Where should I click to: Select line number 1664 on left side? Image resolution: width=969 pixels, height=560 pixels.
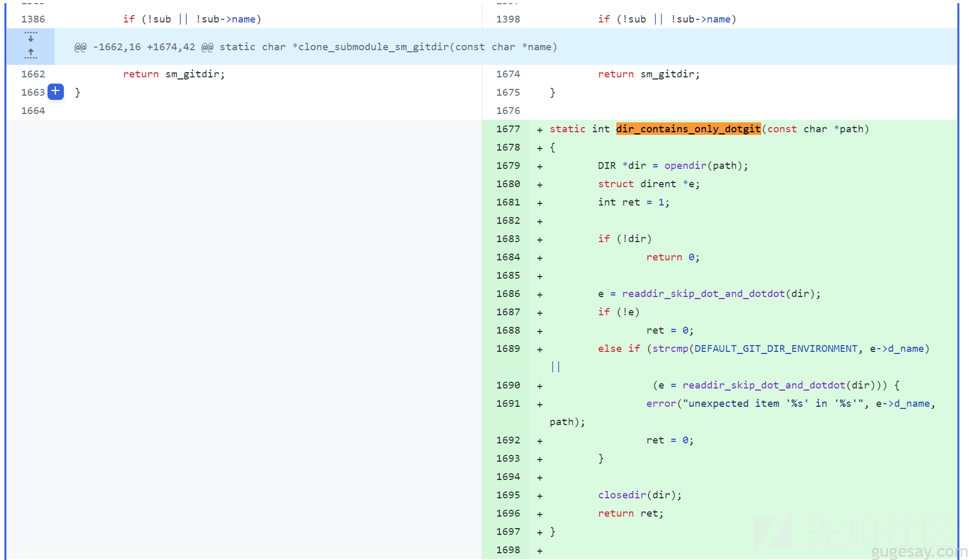pos(33,110)
